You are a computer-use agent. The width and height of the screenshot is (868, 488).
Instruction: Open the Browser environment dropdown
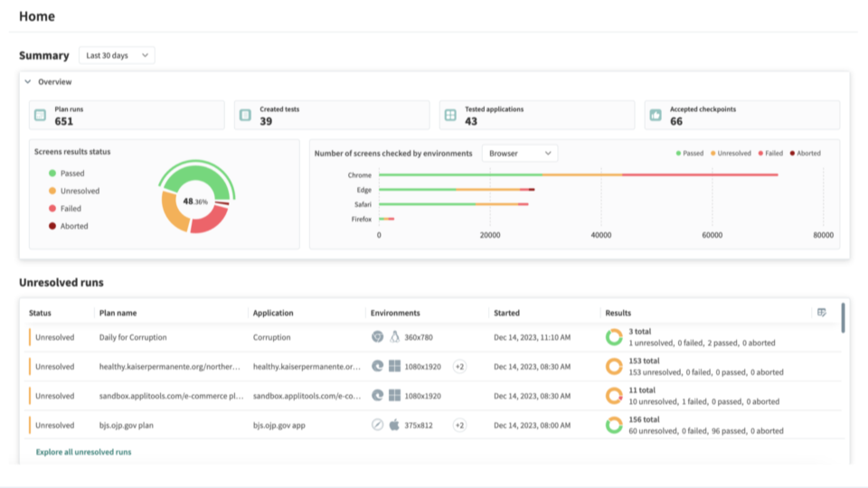tap(520, 154)
